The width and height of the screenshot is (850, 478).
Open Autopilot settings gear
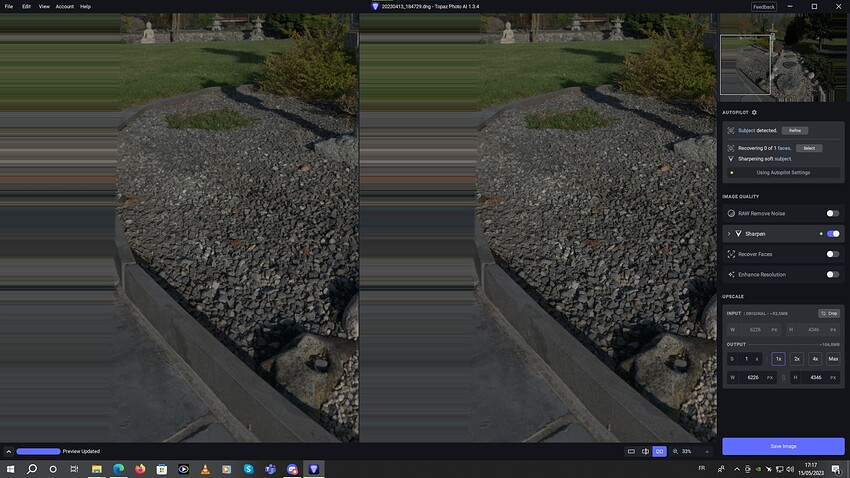pyautogui.click(x=754, y=112)
